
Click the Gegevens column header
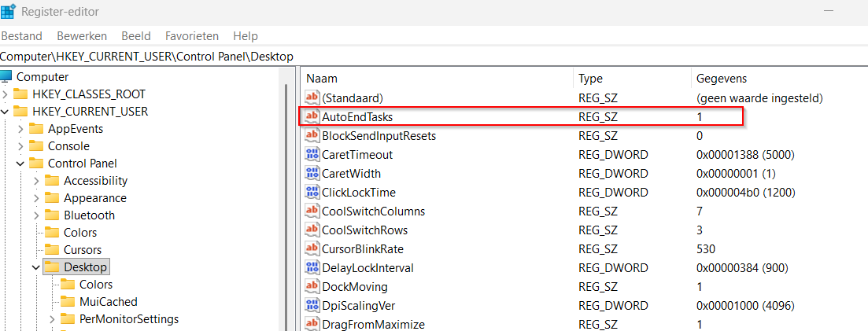tap(721, 79)
